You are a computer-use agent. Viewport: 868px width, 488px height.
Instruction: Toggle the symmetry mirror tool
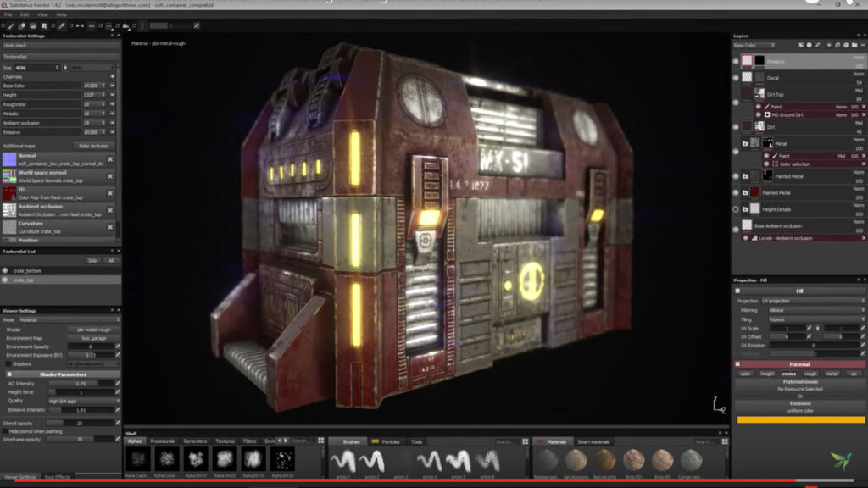81,25
